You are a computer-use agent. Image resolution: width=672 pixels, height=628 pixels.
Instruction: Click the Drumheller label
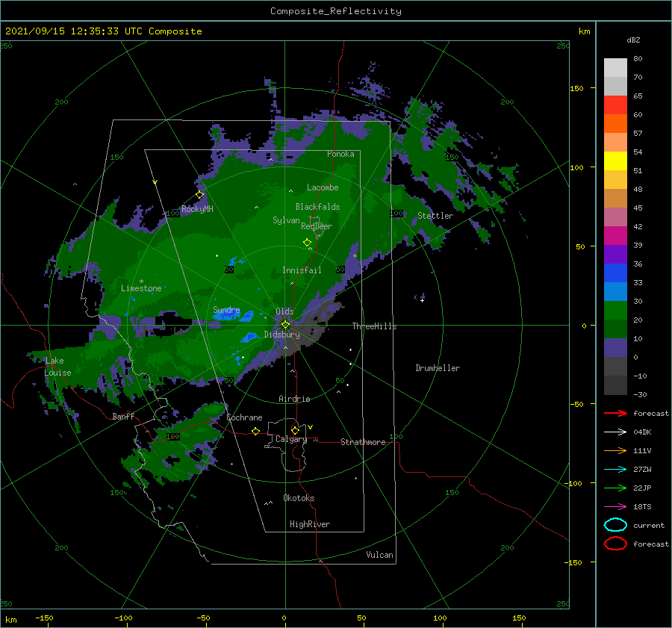(x=438, y=368)
